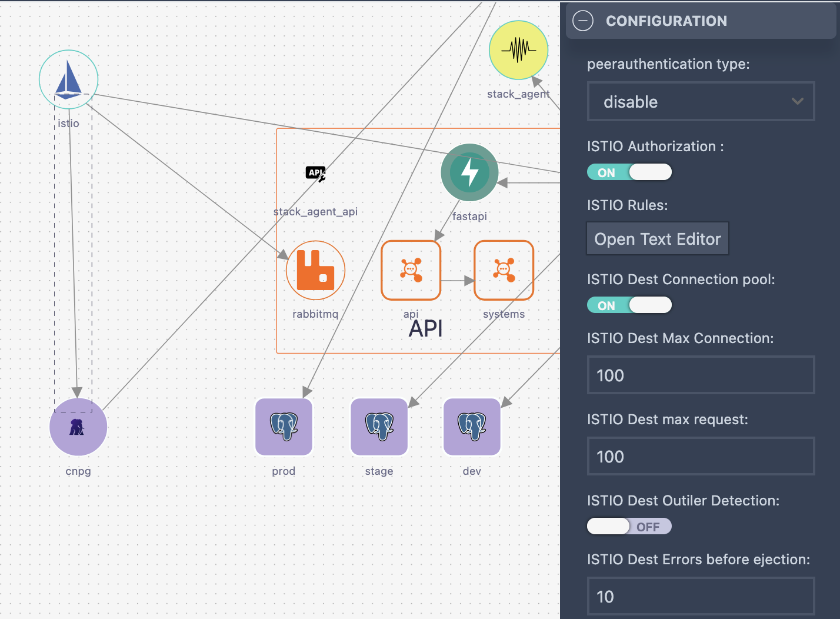Click the peerauthentication dropdown chevron
Image resolution: width=840 pixels, height=619 pixels.
pyautogui.click(x=798, y=101)
